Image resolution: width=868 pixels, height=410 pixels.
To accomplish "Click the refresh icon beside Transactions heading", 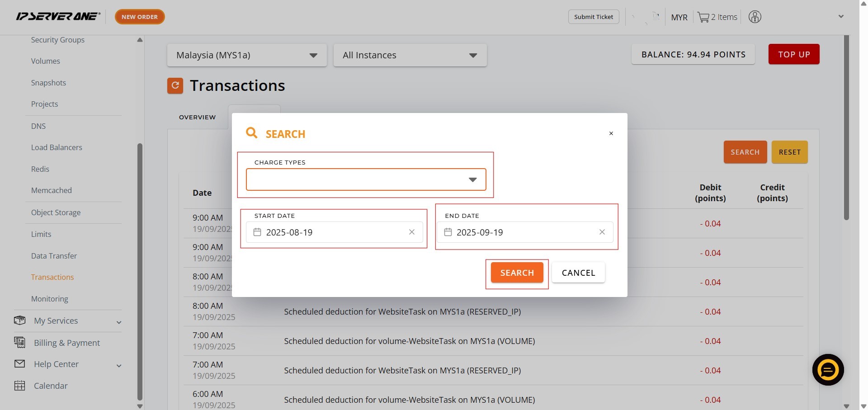I will [175, 85].
